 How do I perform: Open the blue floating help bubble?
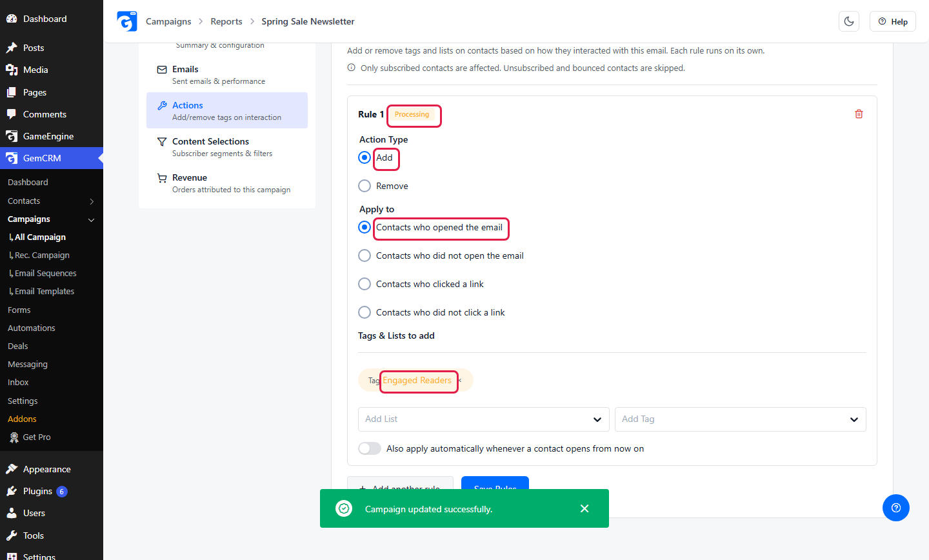click(x=896, y=508)
